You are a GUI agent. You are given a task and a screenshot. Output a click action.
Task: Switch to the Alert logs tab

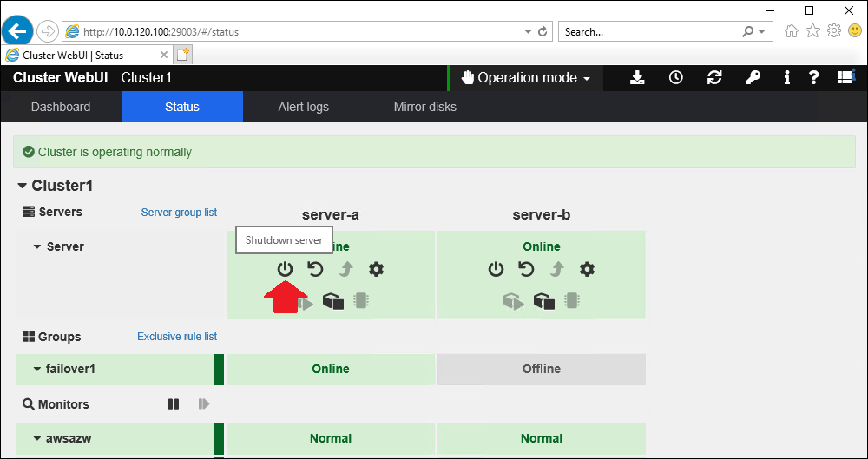303,107
